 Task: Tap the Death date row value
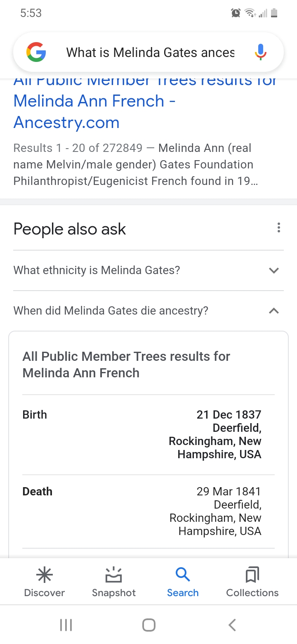tap(229, 491)
